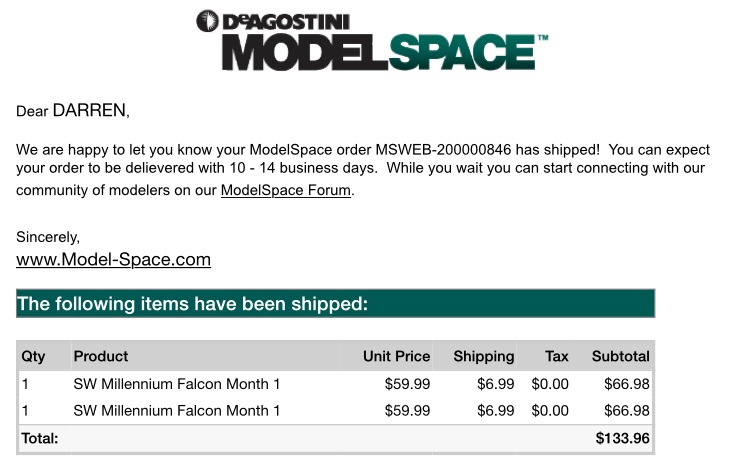Click the DARREN greeting name
Screen dimensions: 750x475
(91, 110)
